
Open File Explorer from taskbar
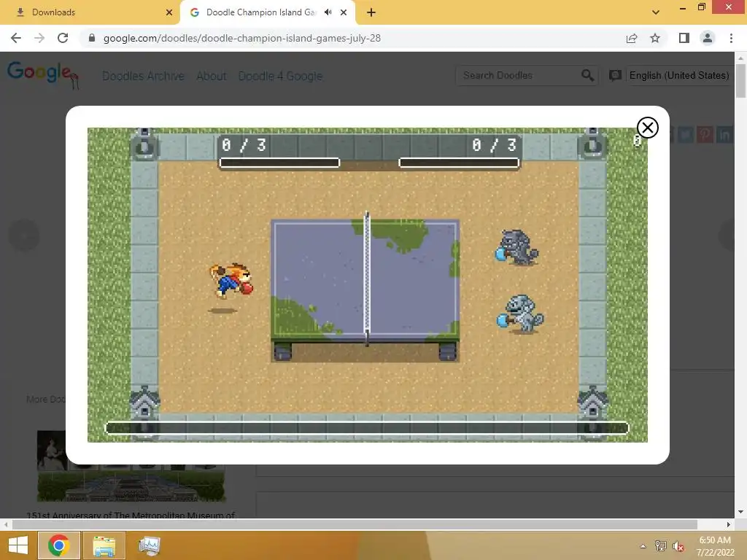tap(104, 545)
